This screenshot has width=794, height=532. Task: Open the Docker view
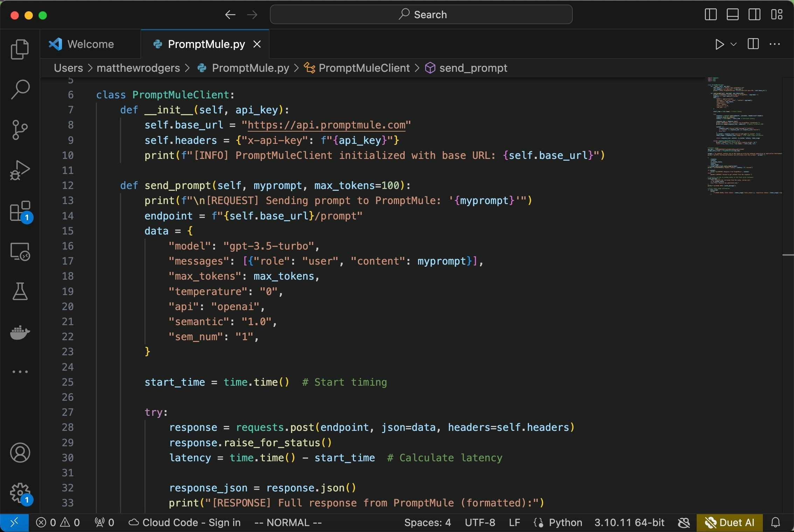(20, 332)
